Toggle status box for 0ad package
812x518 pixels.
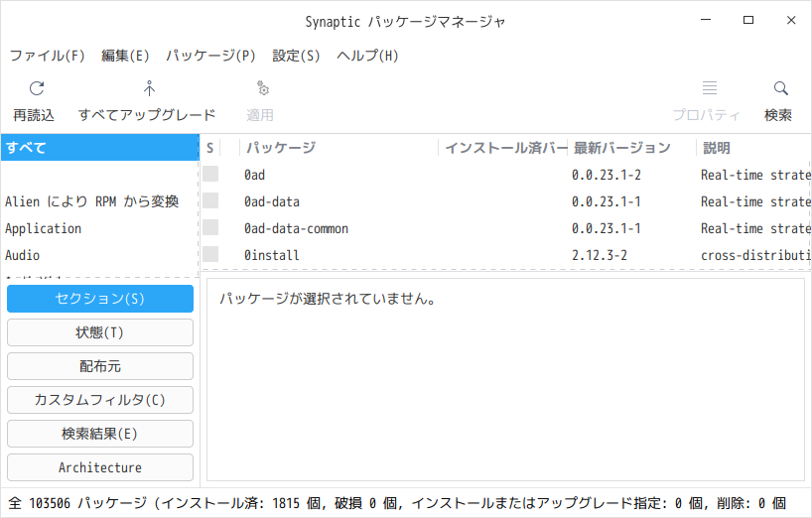click(x=210, y=174)
